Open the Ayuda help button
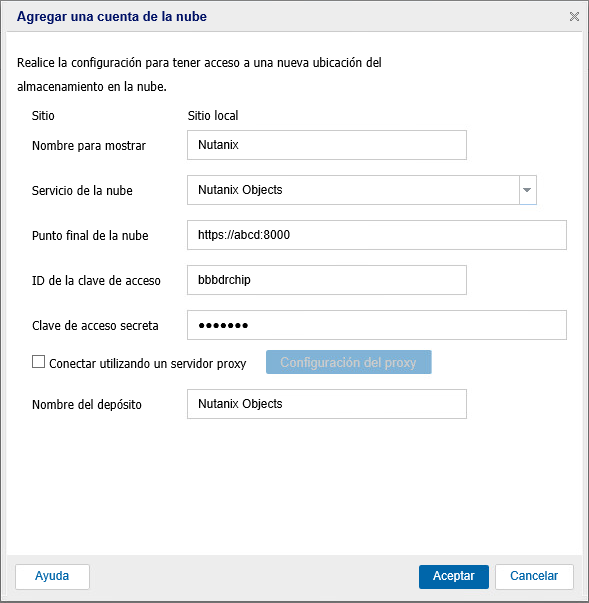Screen dimensions: 589x603 [52, 576]
